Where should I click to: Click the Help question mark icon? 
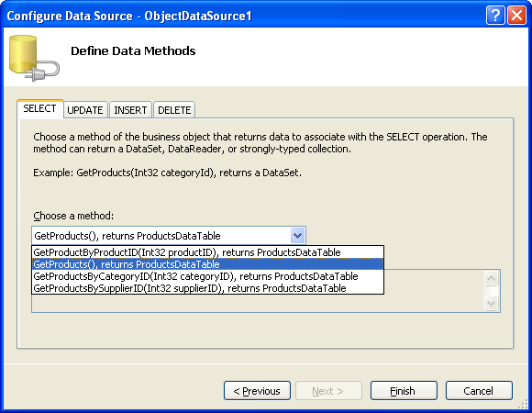(495, 16)
